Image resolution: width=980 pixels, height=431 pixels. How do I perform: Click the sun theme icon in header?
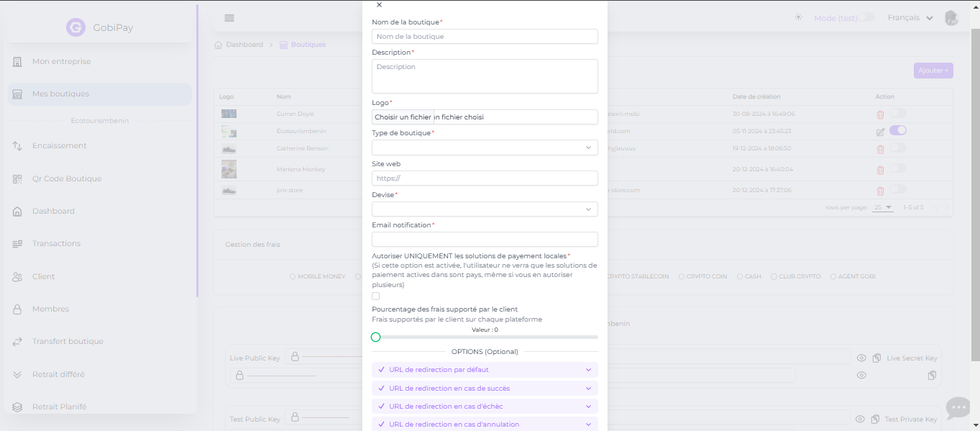tap(798, 18)
